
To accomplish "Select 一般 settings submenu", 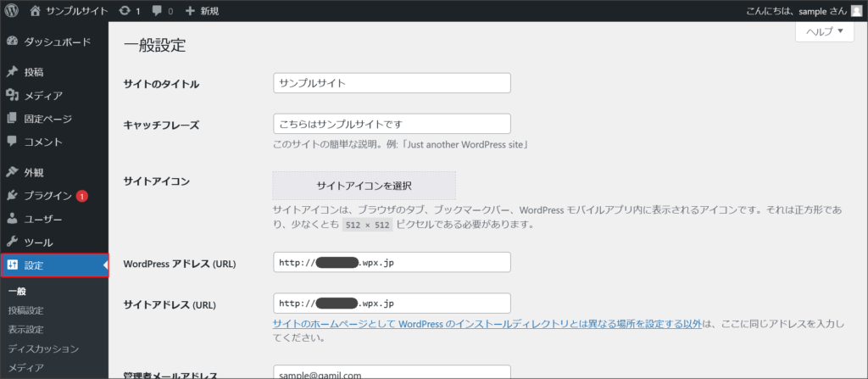I will (x=17, y=292).
